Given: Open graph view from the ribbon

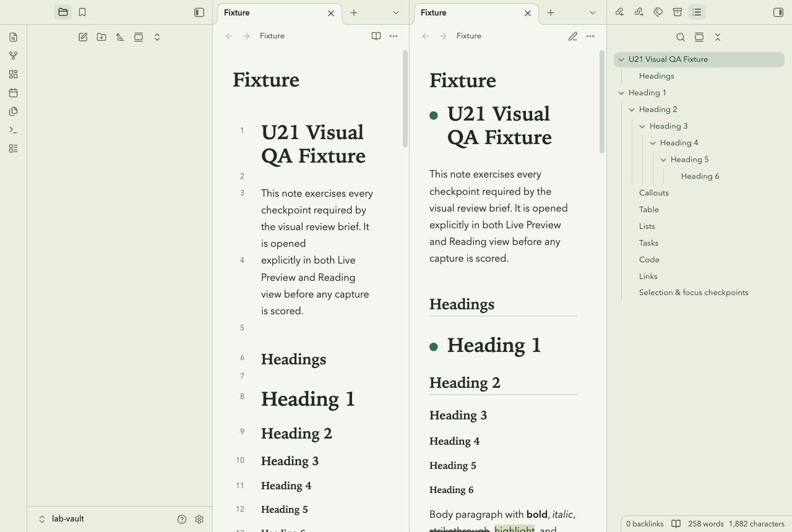Looking at the screenshot, I should click(14, 56).
